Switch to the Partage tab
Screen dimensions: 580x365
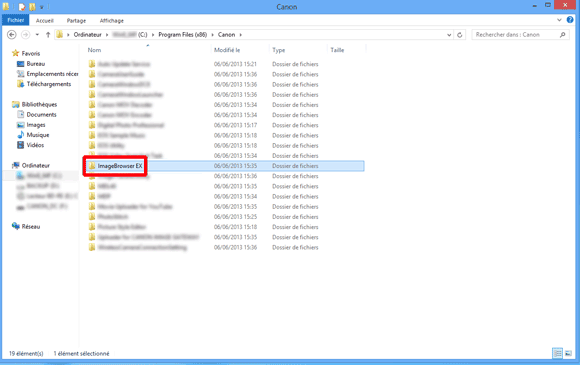coord(76,21)
